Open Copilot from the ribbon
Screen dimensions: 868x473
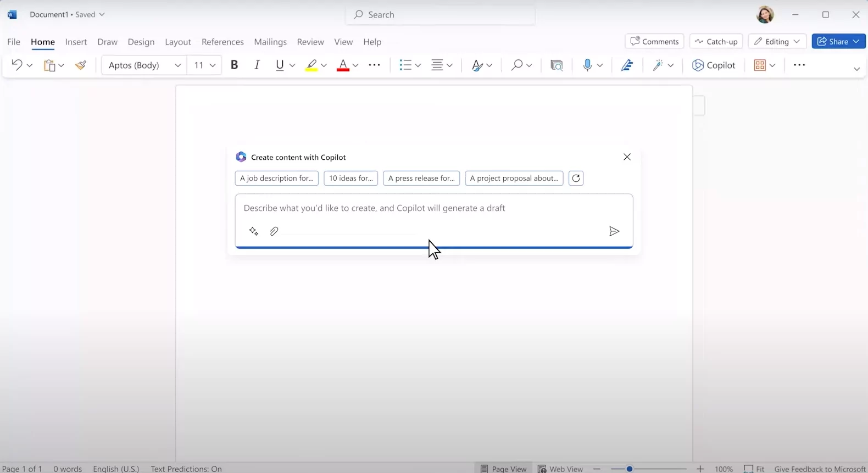714,65
